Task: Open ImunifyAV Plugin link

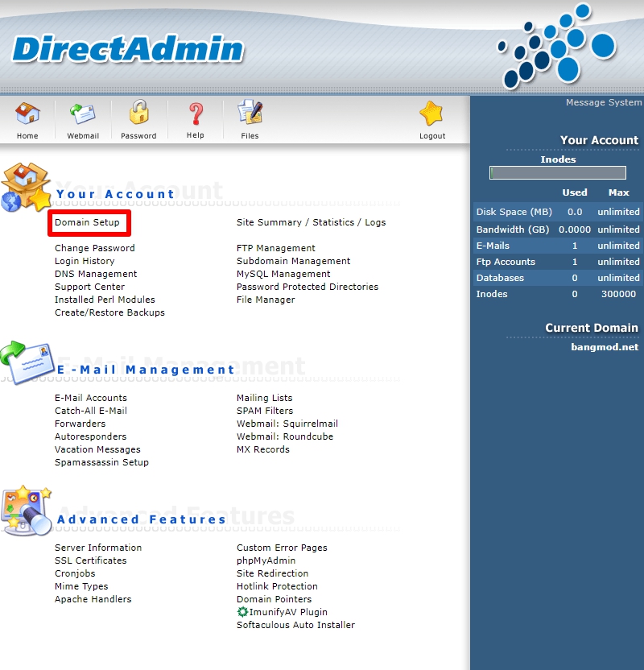Action: point(288,611)
